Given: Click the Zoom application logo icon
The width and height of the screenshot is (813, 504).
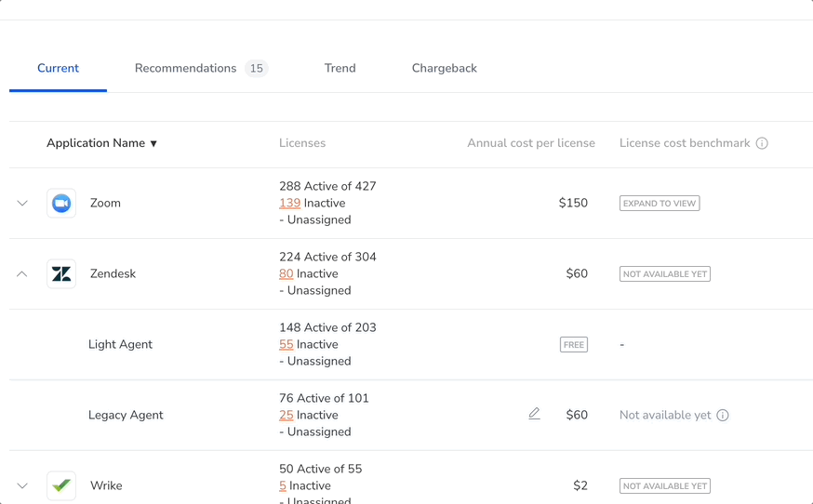Looking at the screenshot, I should (61, 204).
